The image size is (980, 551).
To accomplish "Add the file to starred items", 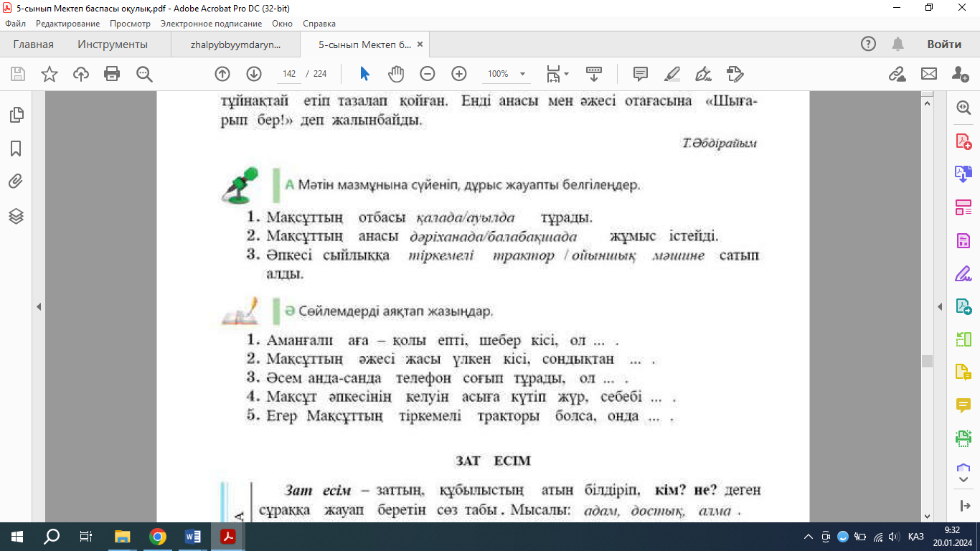I will click(x=50, y=74).
